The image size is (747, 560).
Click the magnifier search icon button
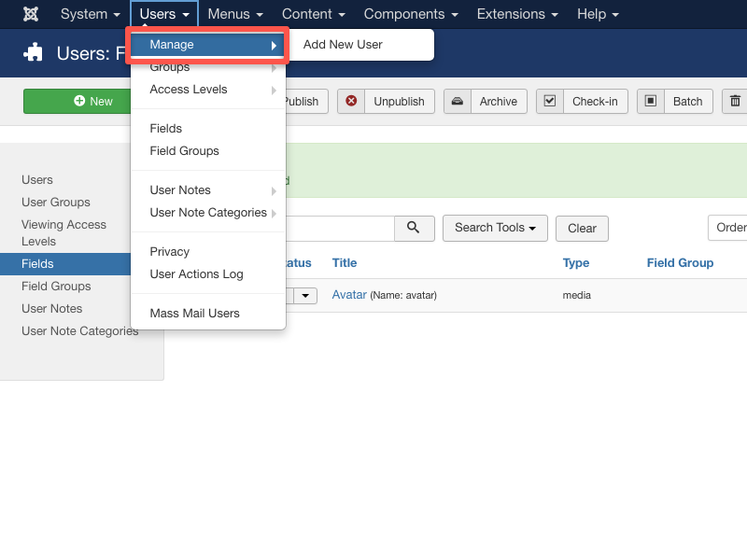(415, 228)
